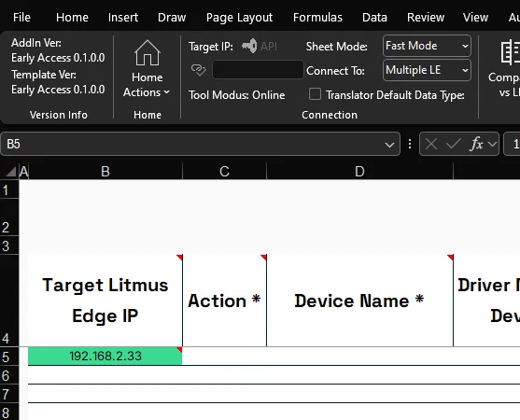Open the File menu
This screenshot has width=520, height=420.
pyautogui.click(x=21, y=17)
